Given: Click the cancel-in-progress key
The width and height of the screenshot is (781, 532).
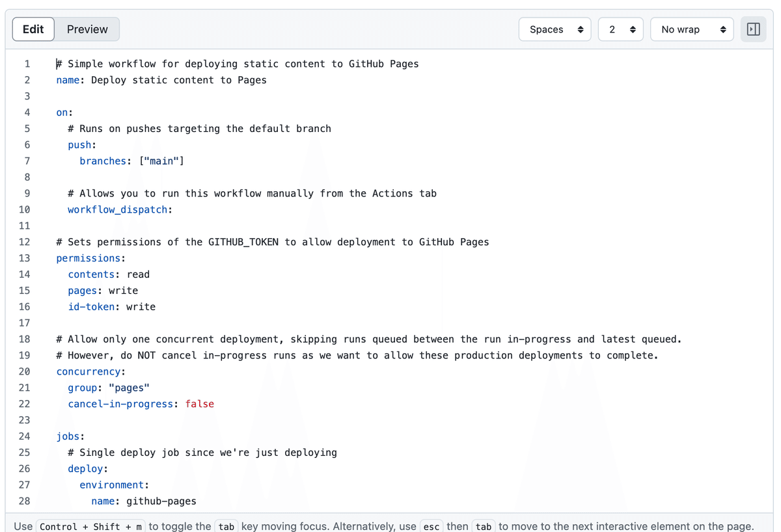Looking at the screenshot, I should [120, 404].
